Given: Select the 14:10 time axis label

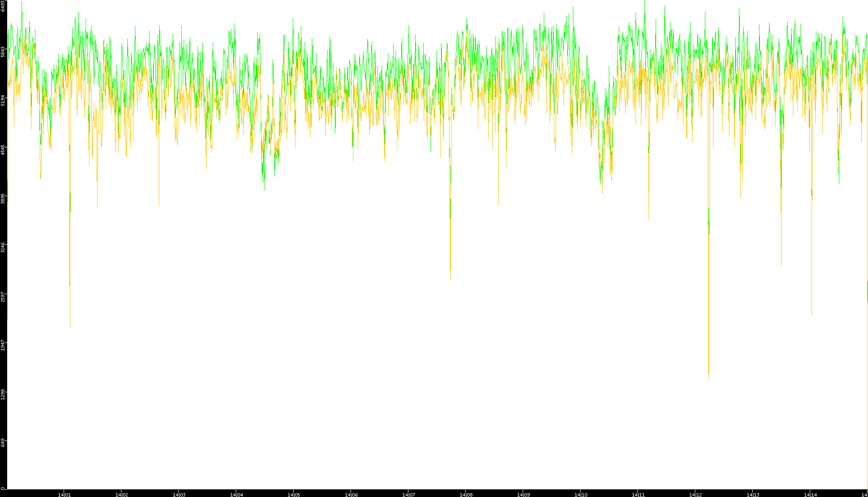Looking at the screenshot, I should (x=581, y=494).
